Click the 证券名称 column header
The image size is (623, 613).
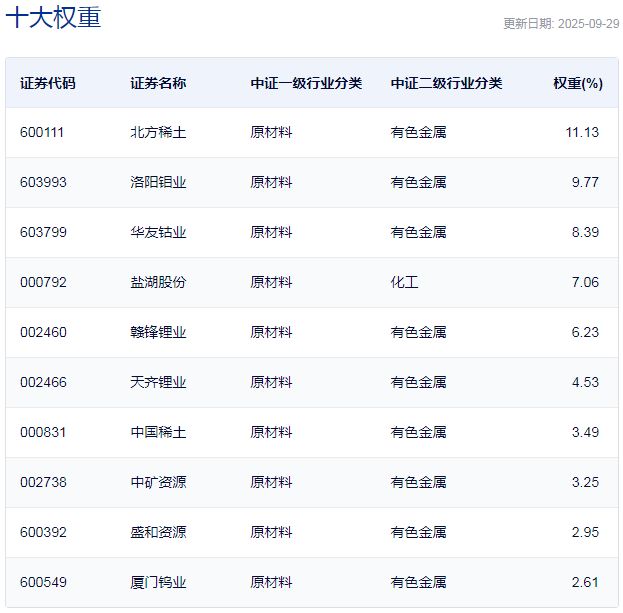pos(158,83)
